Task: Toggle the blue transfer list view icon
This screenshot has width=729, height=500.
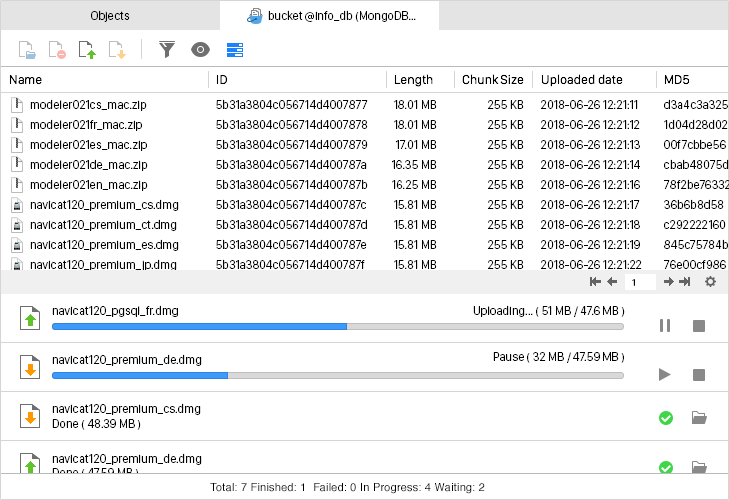Action: [x=235, y=50]
